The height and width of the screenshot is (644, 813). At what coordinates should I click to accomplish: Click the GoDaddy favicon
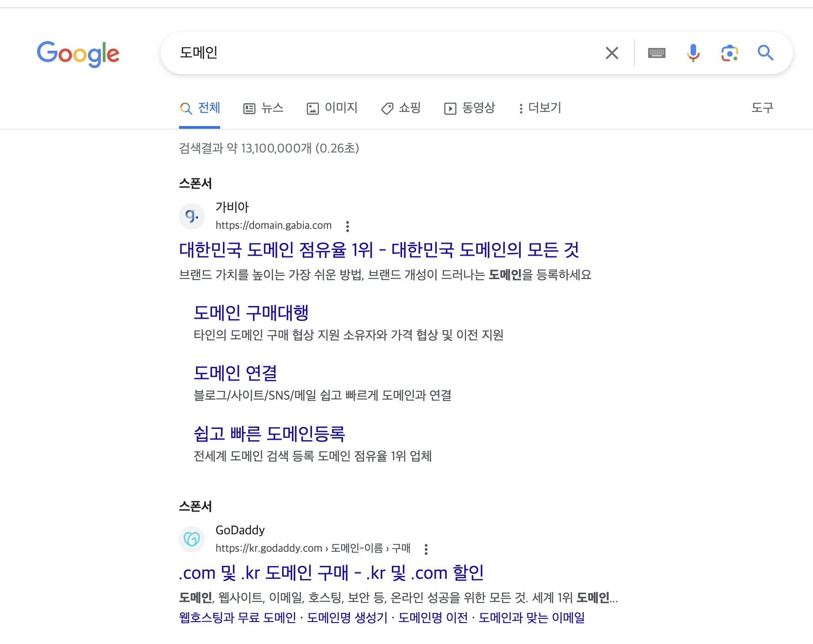(x=192, y=539)
